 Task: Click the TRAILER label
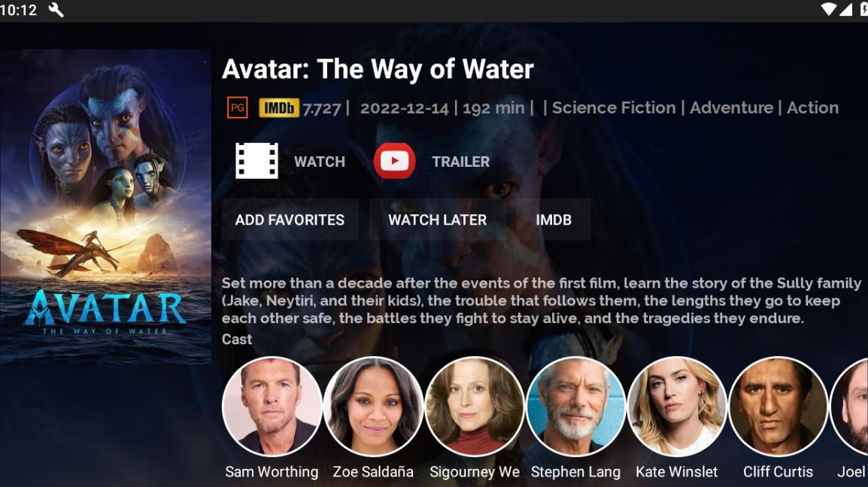pos(460,162)
